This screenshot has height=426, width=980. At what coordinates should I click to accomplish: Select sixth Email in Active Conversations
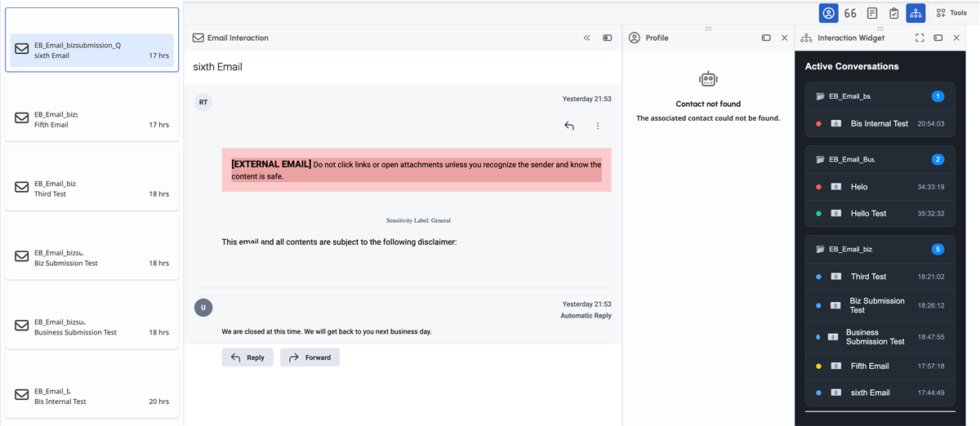[880, 393]
